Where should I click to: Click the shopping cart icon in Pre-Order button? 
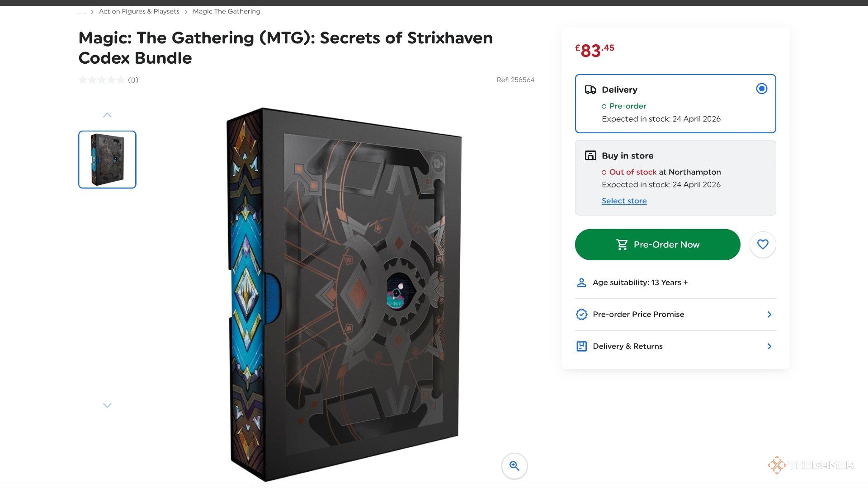pos(622,244)
